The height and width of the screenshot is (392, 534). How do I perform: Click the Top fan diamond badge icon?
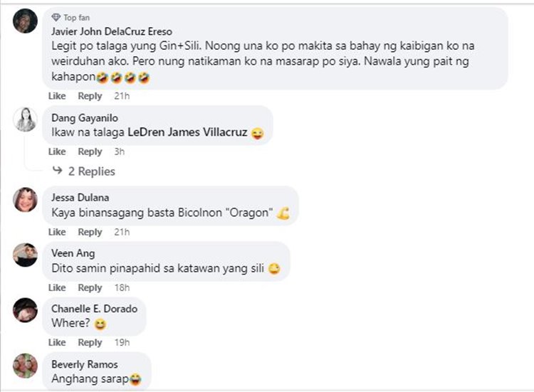coord(56,17)
